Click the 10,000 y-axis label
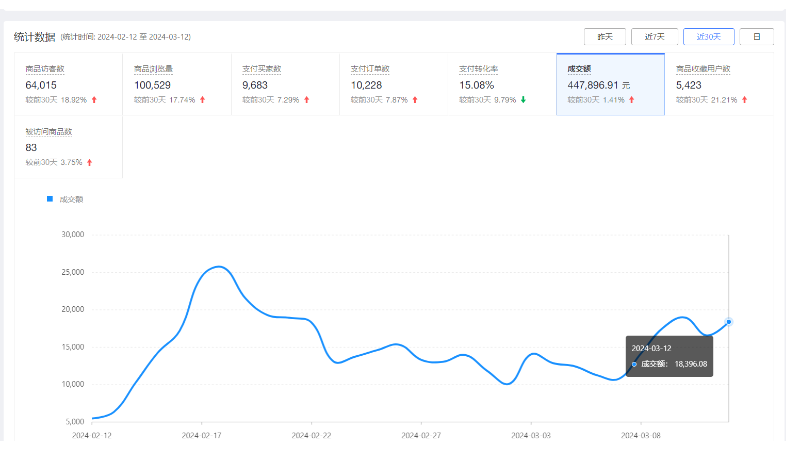786x450 pixels. point(73,384)
